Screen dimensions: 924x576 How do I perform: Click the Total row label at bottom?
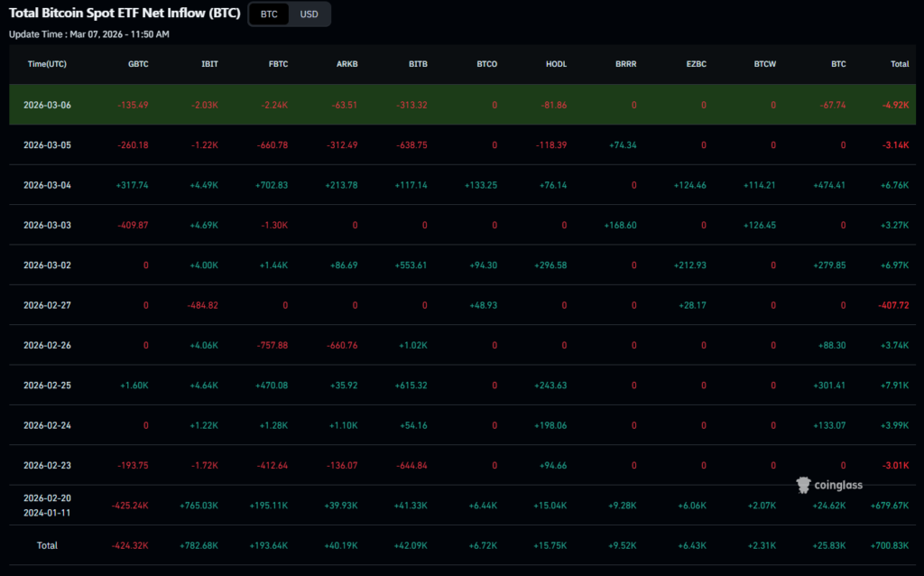point(47,545)
